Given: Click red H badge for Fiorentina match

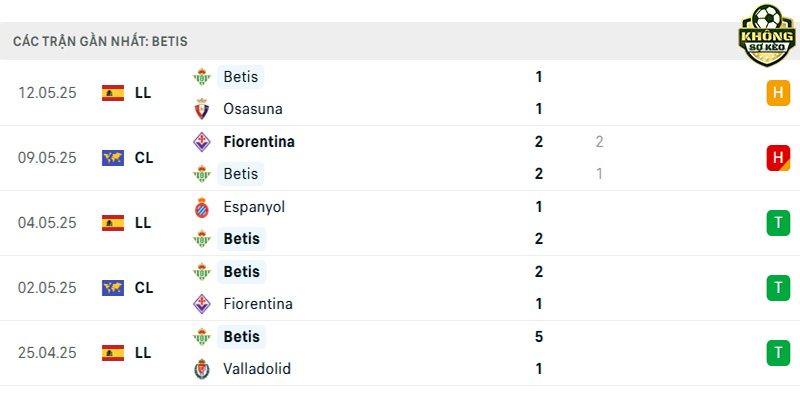Looking at the screenshot, I should pos(778,158).
